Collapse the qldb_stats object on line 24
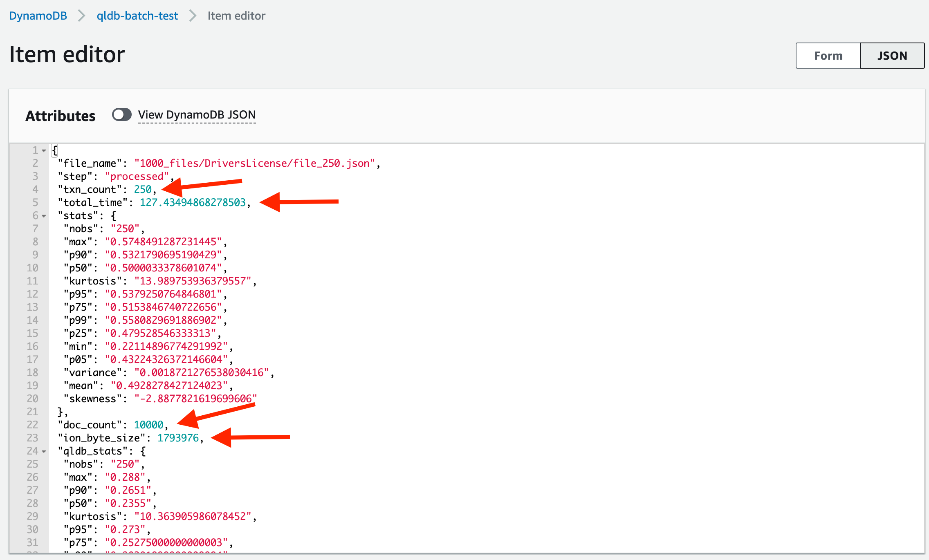This screenshot has height=560, width=929. [x=44, y=451]
